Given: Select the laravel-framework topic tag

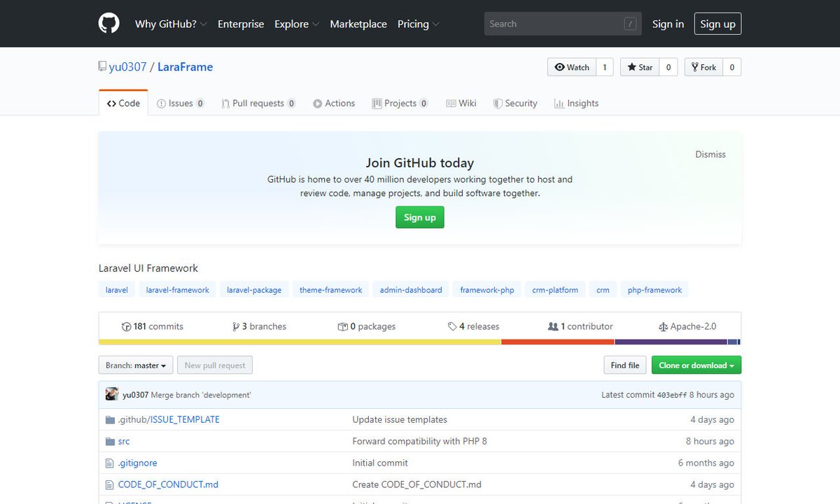Looking at the screenshot, I should click(x=177, y=290).
